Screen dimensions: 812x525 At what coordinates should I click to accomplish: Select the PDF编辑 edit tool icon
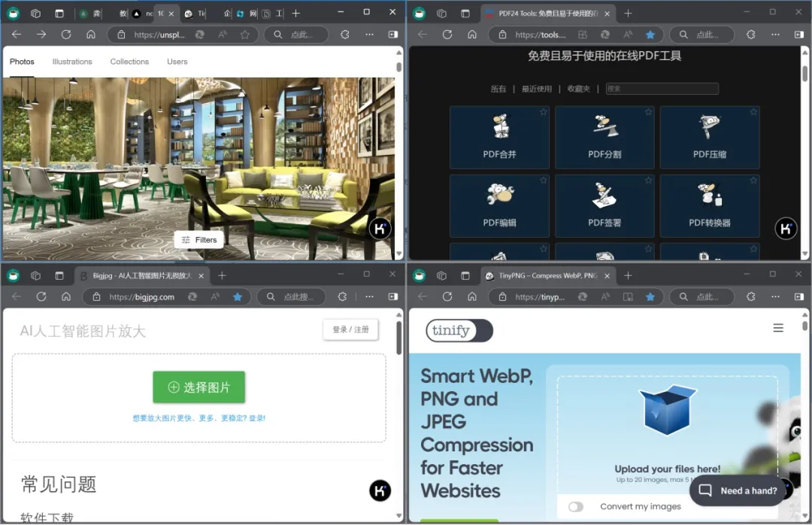pos(500,196)
